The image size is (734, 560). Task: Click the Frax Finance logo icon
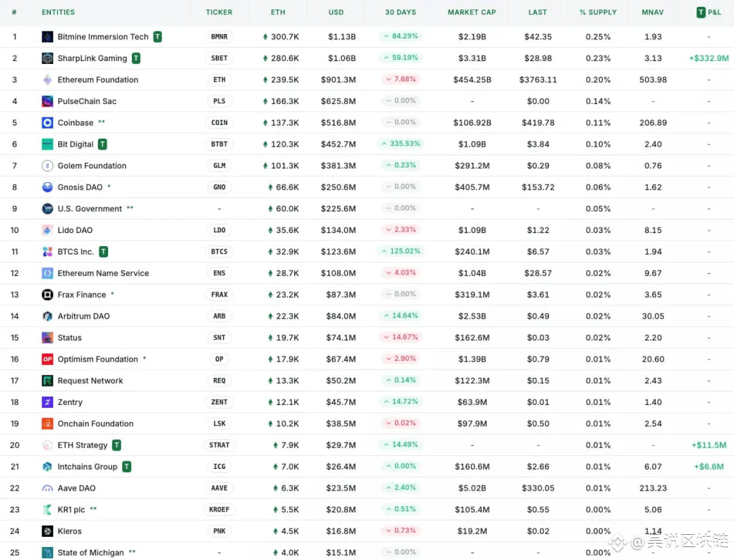click(48, 294)
